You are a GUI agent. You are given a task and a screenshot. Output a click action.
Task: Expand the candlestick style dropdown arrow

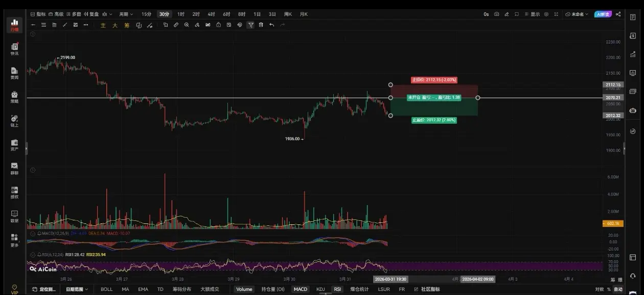(x=111, y=14)
